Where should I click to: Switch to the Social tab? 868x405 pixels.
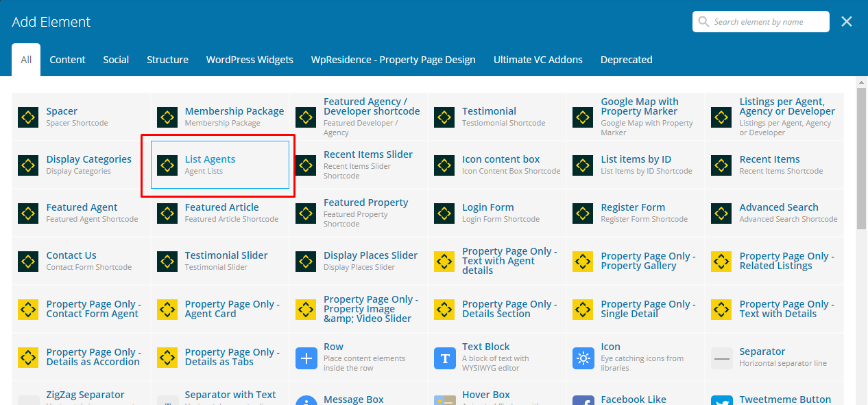(116, 60)
